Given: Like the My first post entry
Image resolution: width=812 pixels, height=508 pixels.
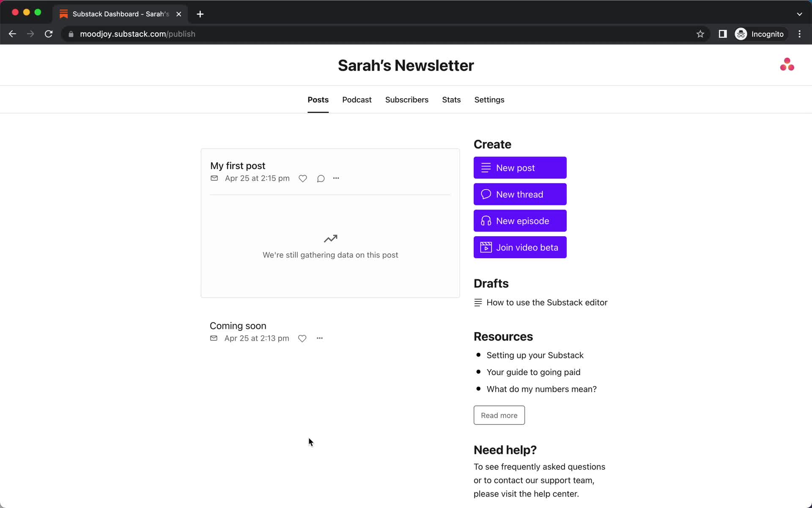Looking at the screenshot, I should pos(303,179).
